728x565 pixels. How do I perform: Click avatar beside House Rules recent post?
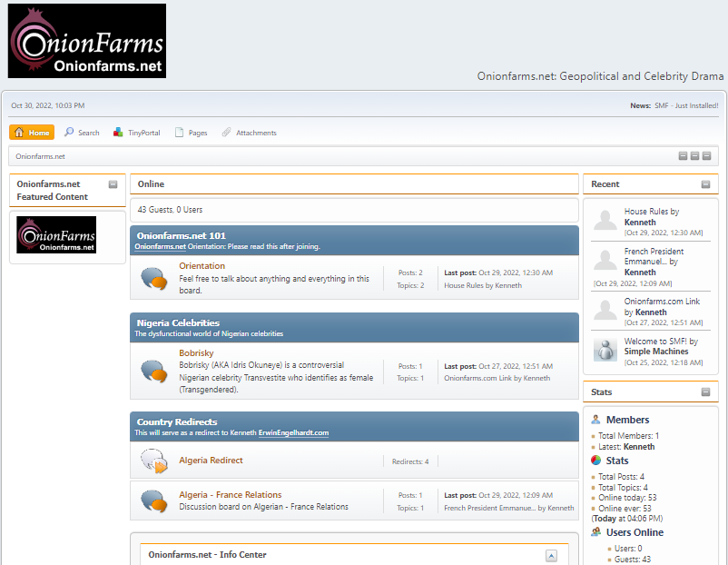pos(605,220)
